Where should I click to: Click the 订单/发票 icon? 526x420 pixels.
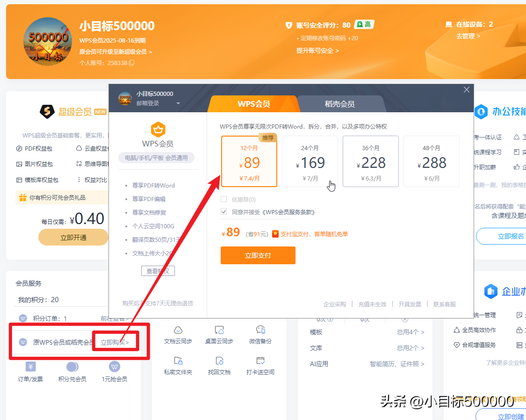(x=30, y=367)
